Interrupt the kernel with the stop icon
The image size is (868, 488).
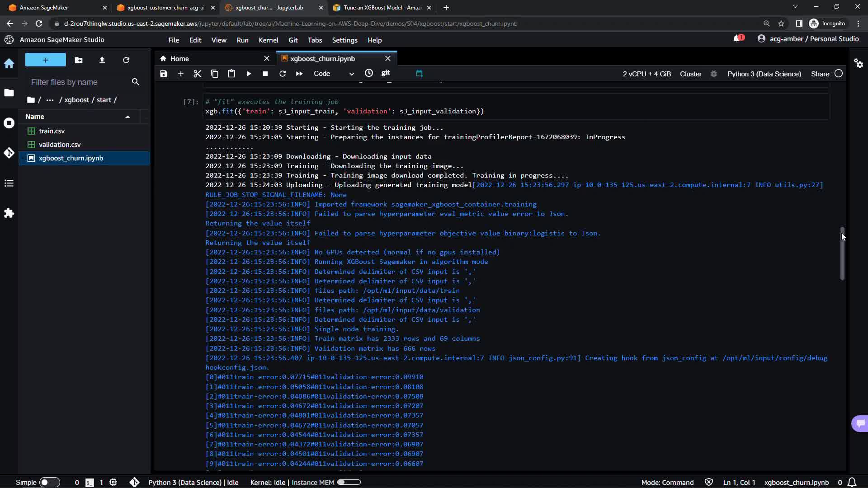click(265, 74)
